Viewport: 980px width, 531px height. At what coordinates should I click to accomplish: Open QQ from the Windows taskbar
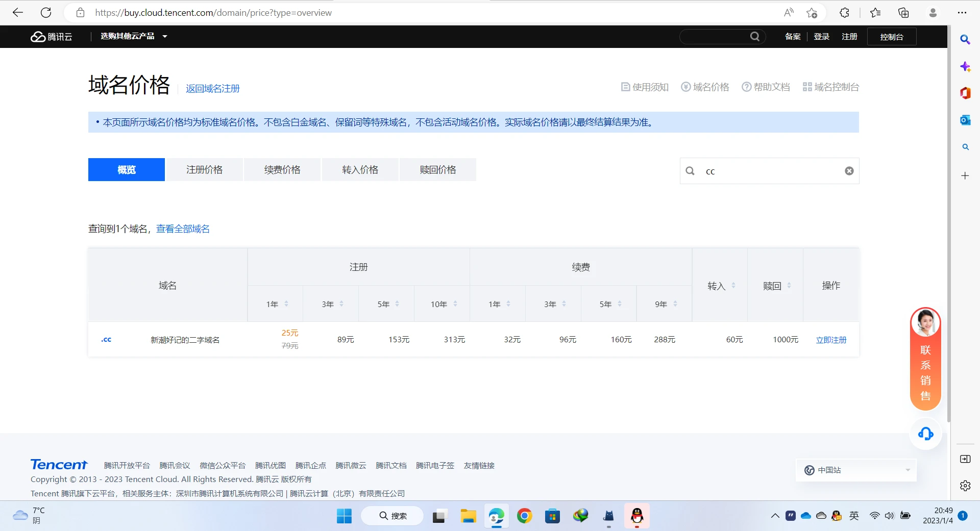[x=636, y=516]
